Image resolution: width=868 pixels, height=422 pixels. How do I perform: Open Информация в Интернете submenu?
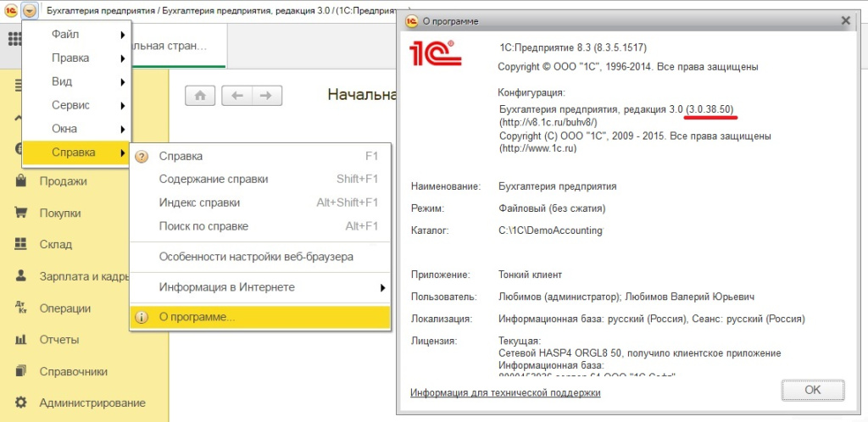pos(260,287)
